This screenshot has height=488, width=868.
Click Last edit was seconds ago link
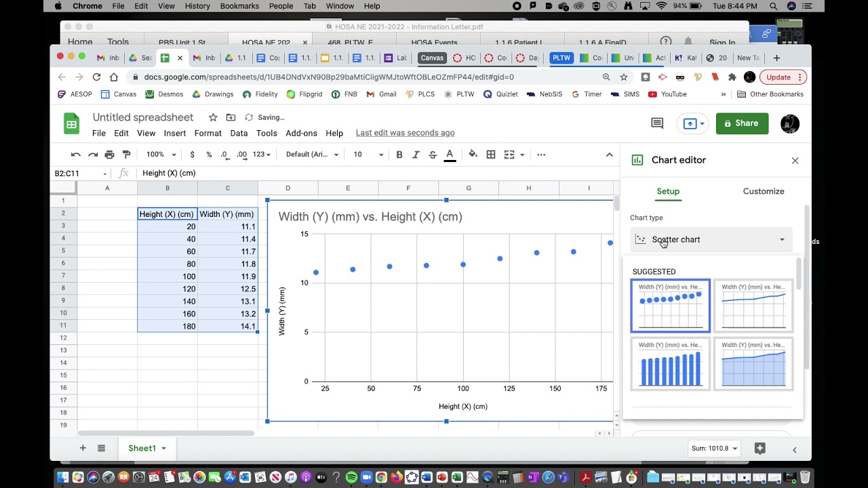(405, 133)
